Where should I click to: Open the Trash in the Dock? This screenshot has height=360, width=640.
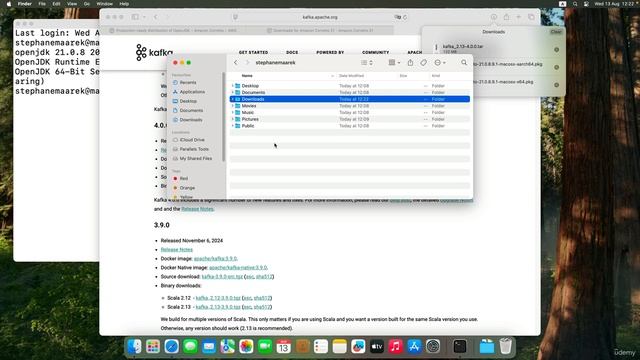click(505, 347)
